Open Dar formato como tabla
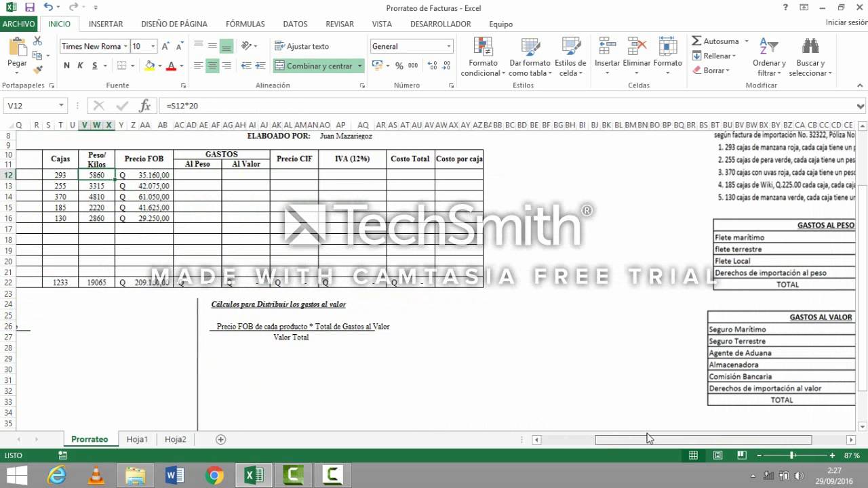The height and width of the screenshot is (488, 868). pos(530,58)
